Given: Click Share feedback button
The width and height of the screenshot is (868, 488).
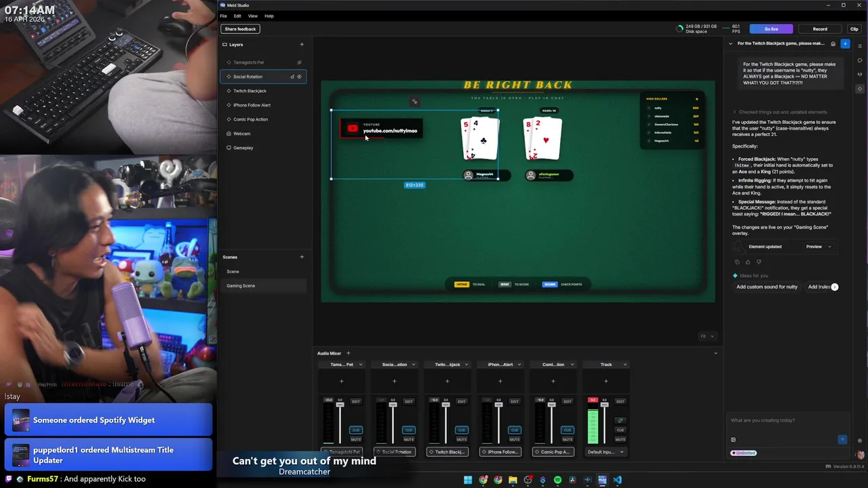Looking at the screenshot, I should (x=241, y=29).
